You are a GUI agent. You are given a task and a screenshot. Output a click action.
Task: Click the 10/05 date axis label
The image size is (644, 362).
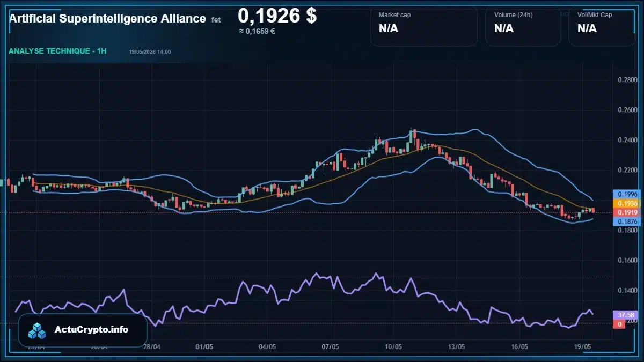click(393, 347)
